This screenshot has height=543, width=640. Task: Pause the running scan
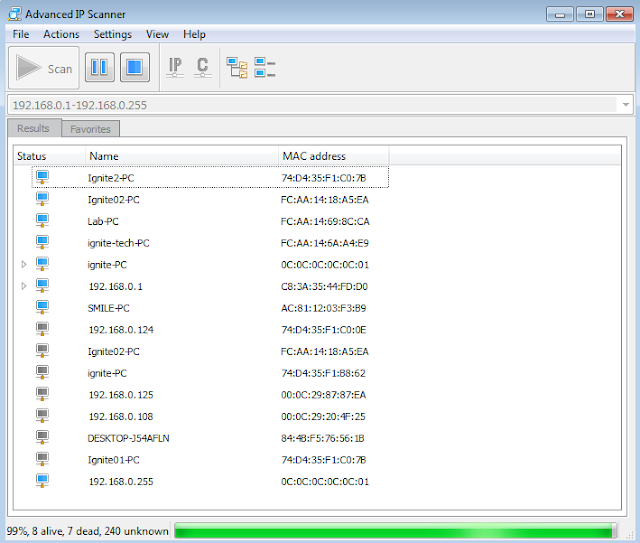click(x=100, y=67)
